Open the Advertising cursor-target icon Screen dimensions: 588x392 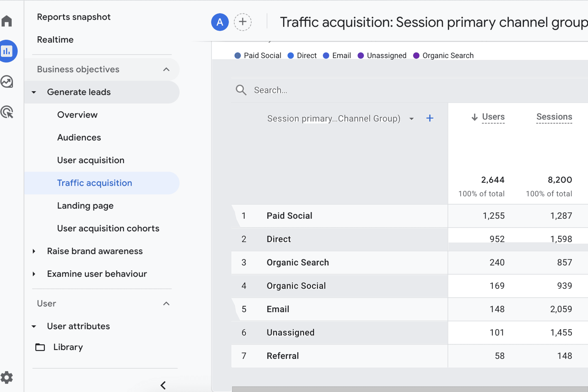[x=7, y=112]
